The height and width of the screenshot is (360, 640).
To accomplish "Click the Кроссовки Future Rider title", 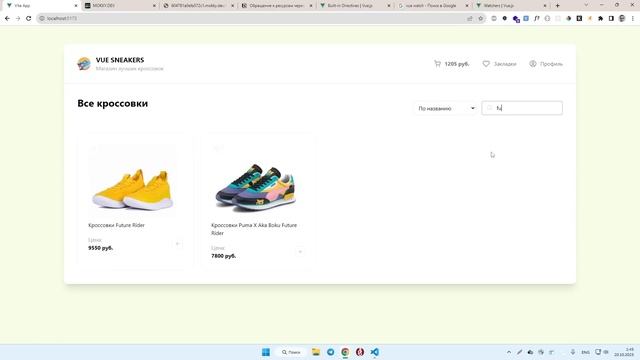I will pyautogui.click(x=116, y=225).
